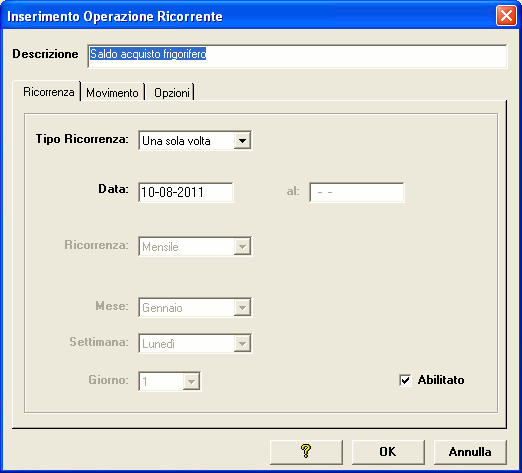The height and width of the screenshot is (473, 522).
Task: Click the dialog title bar text
Action: pyautogui.click(x=115, y=16)
